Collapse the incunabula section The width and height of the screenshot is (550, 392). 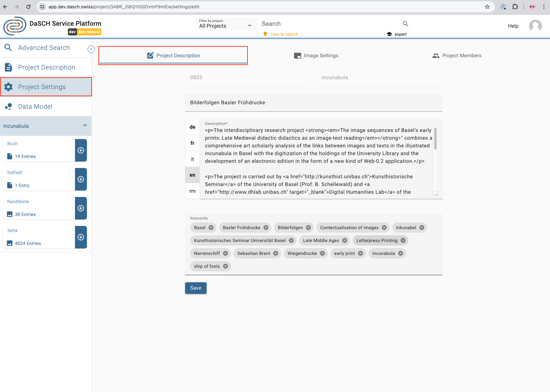tap(85, 126)
